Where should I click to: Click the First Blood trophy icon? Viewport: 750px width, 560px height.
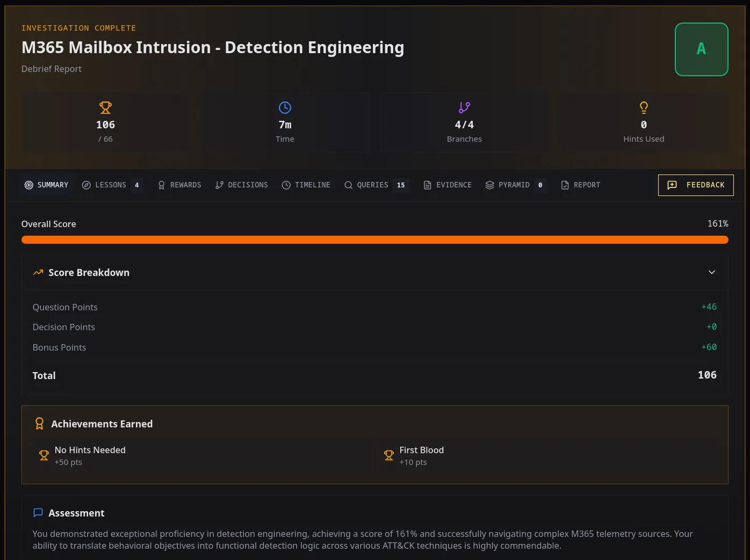point(389,455)
